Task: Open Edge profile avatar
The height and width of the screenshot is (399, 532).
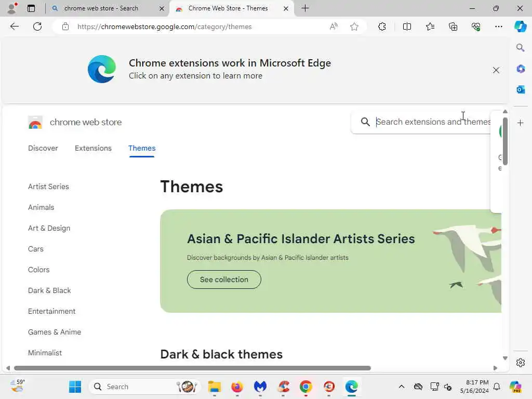Action: (12, 8)
